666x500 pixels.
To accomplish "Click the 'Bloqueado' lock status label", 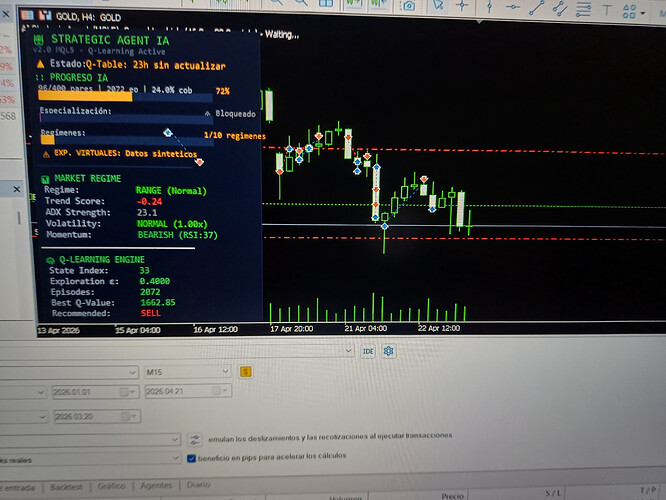I will tap(235, 114).
